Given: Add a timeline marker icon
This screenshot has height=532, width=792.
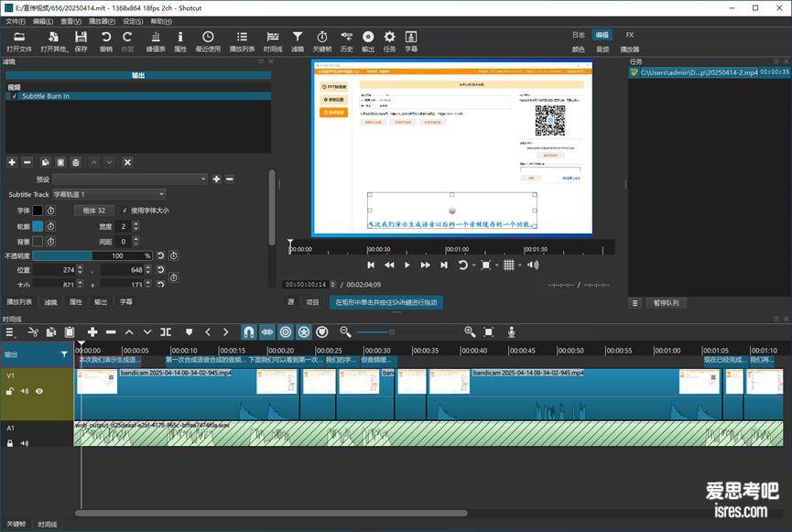Looking at the screenshot, I should pyautogui.click(x=189, y=332).
